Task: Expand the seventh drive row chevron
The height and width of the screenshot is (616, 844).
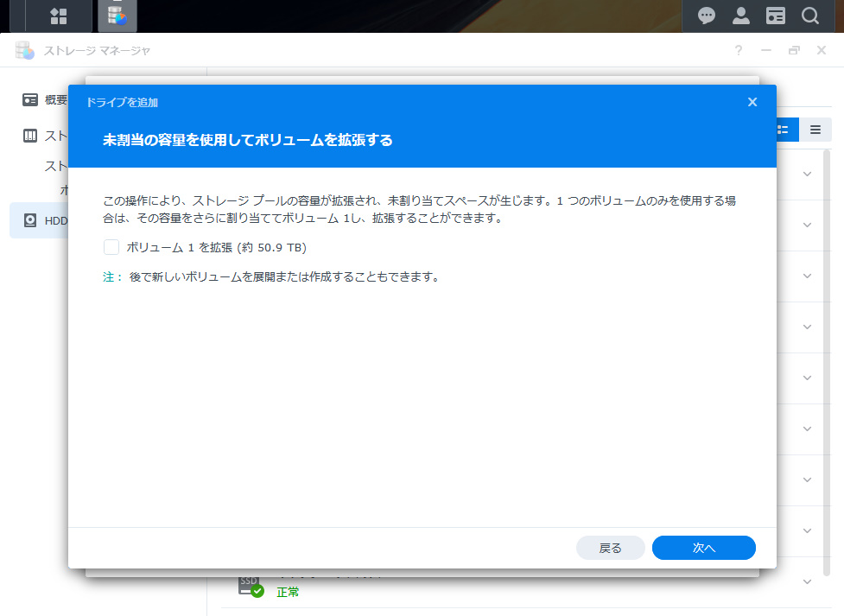Action: click(x=808, y=479)
